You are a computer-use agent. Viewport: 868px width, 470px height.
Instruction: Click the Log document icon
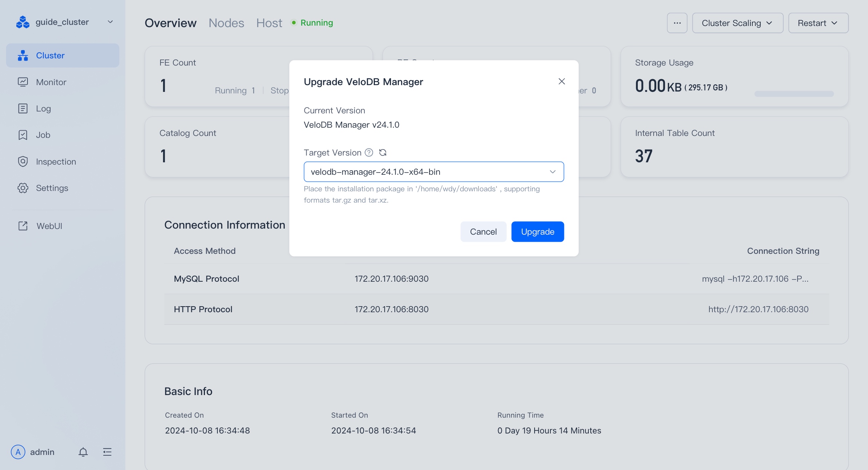(x=23, y=108)
